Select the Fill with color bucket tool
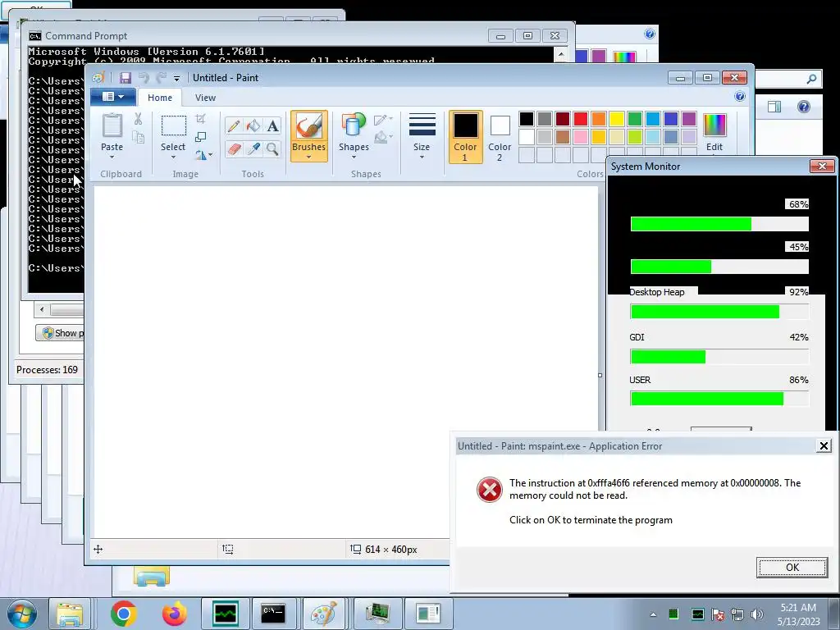840x630 pixels. tap(253, 126)
